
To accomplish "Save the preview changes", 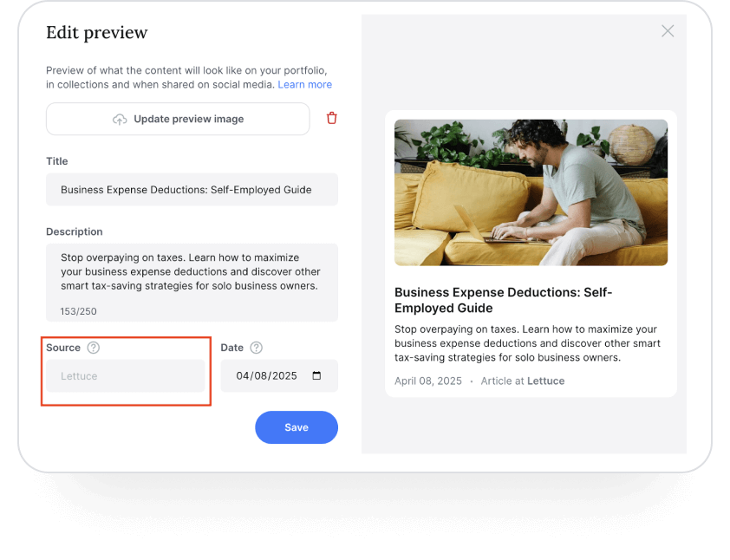I will (297, 427).
